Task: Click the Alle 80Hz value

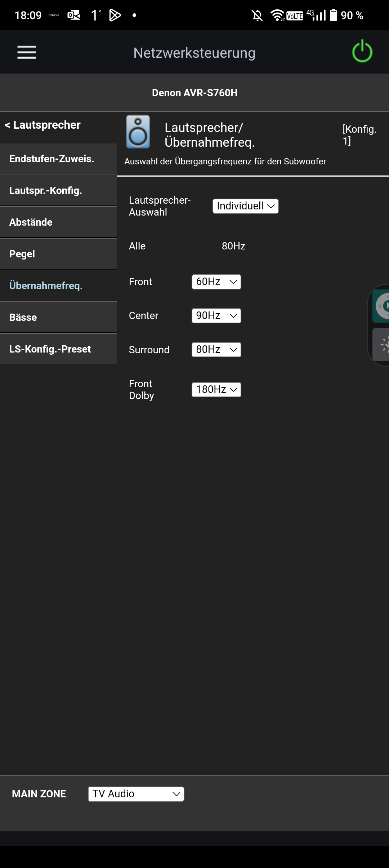Action: 233,246
